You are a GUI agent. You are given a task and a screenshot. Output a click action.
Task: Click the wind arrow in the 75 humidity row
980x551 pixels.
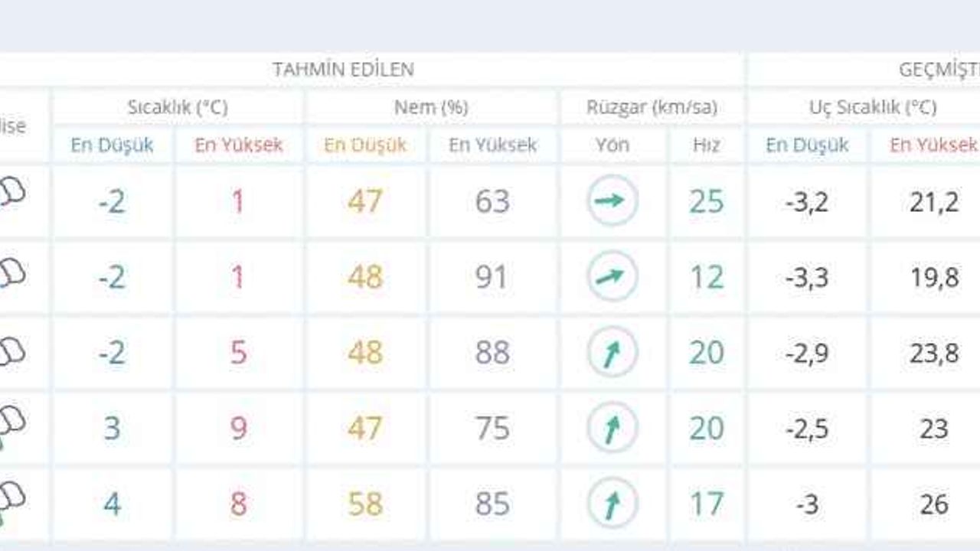coord(612,428)
